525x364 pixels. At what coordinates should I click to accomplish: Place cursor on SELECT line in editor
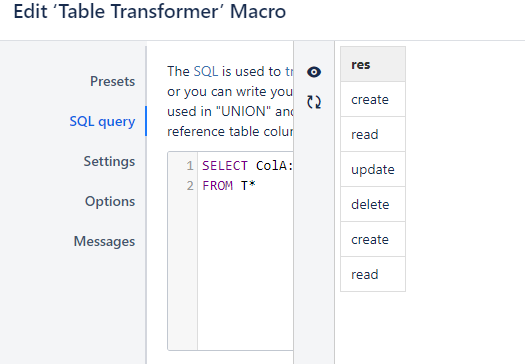tap(247, 165)
